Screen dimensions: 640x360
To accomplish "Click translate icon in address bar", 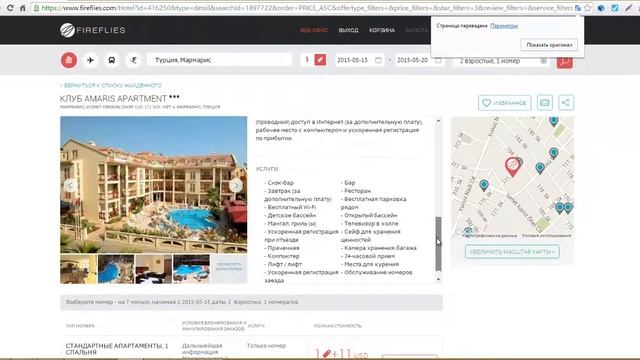I will (x=578, y=8).
